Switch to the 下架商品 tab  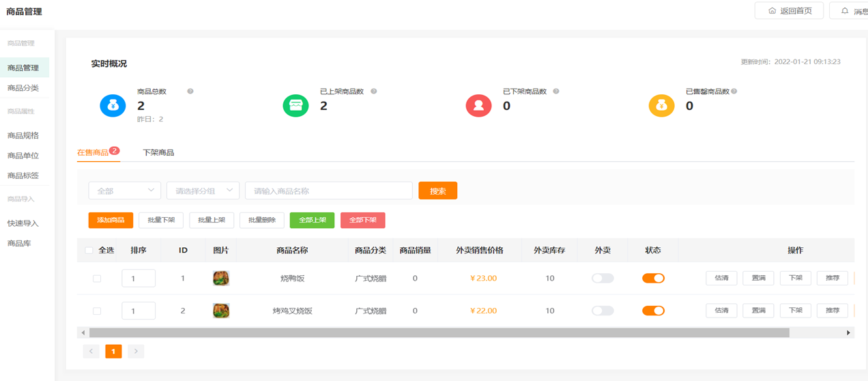tap(158, 153)
